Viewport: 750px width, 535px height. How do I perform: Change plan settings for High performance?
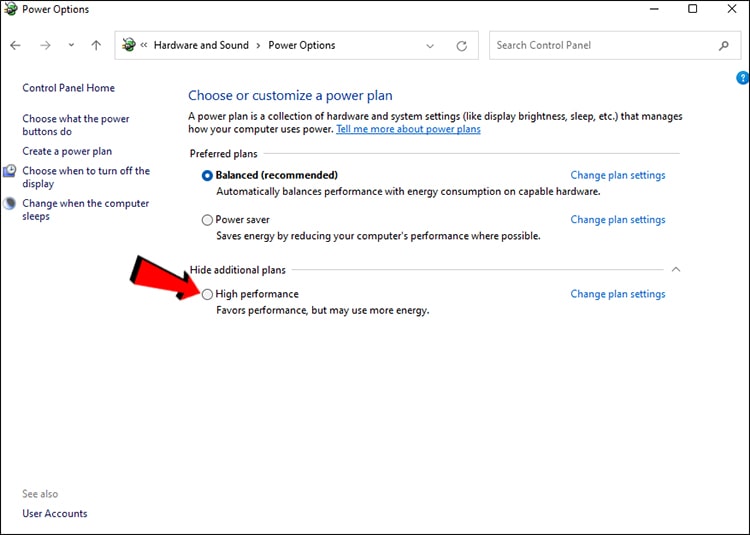point(618,294)
